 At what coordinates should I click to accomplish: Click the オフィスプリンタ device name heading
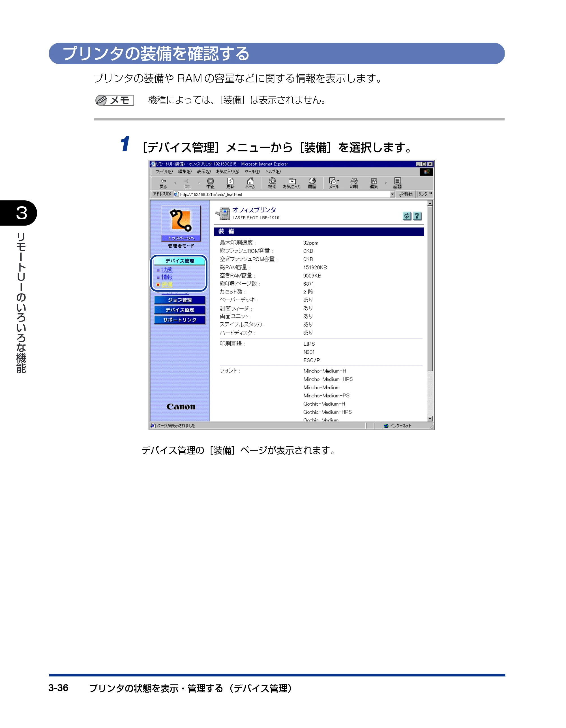[x=254, y=210]
